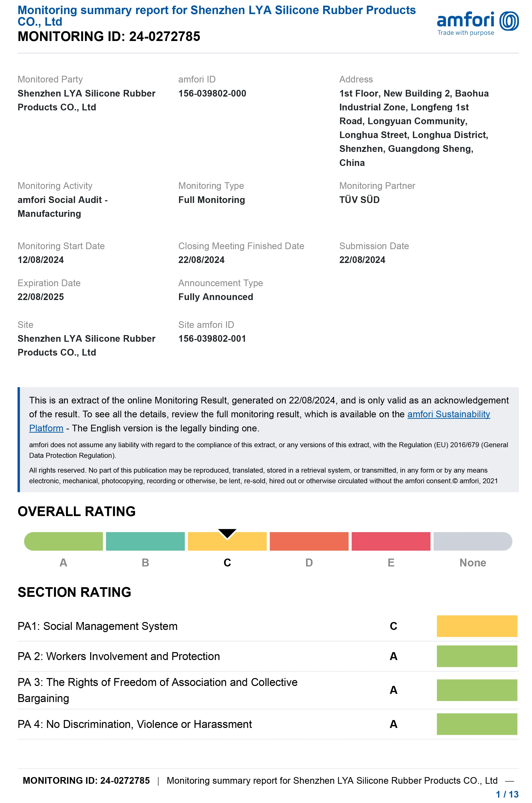Select the red E segment of the overall rating bar
The image size is (532, 803).
tap(391, 541)
